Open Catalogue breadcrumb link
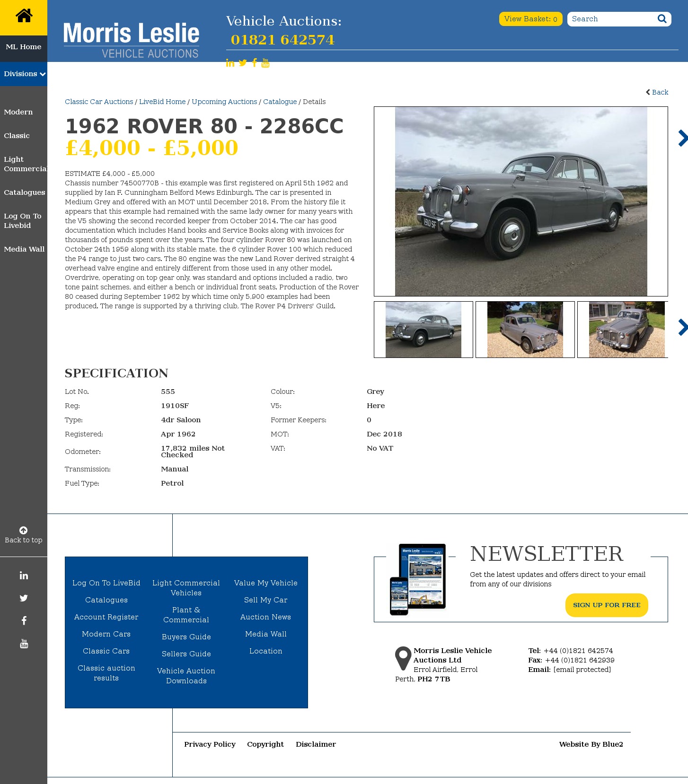 280,102
